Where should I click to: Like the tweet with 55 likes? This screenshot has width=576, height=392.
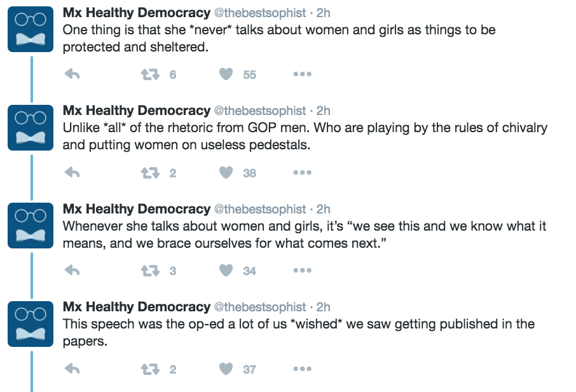tap(226, 74)
